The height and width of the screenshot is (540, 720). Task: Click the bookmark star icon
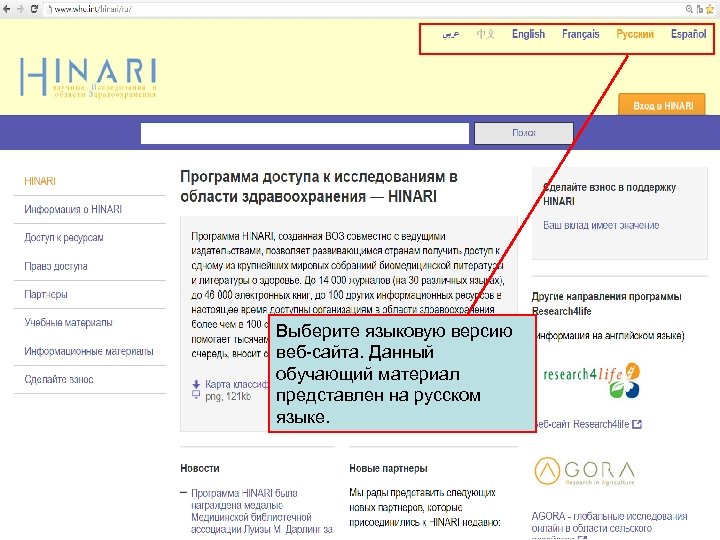point(710,9)
